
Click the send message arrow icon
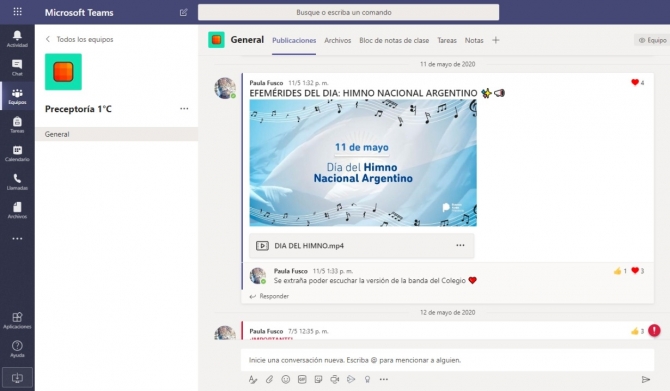[x=646, y=379]
